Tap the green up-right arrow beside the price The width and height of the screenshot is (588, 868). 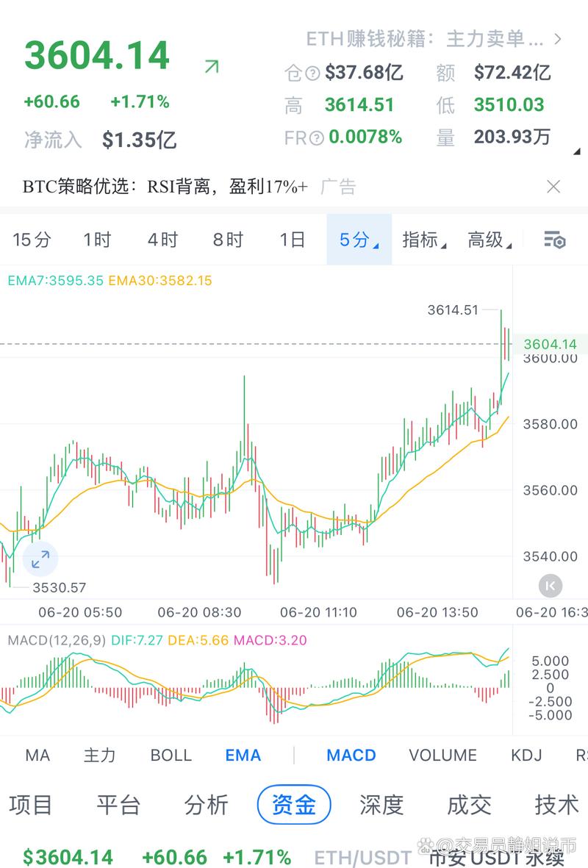pyautogui.click(x=212, y=67)
